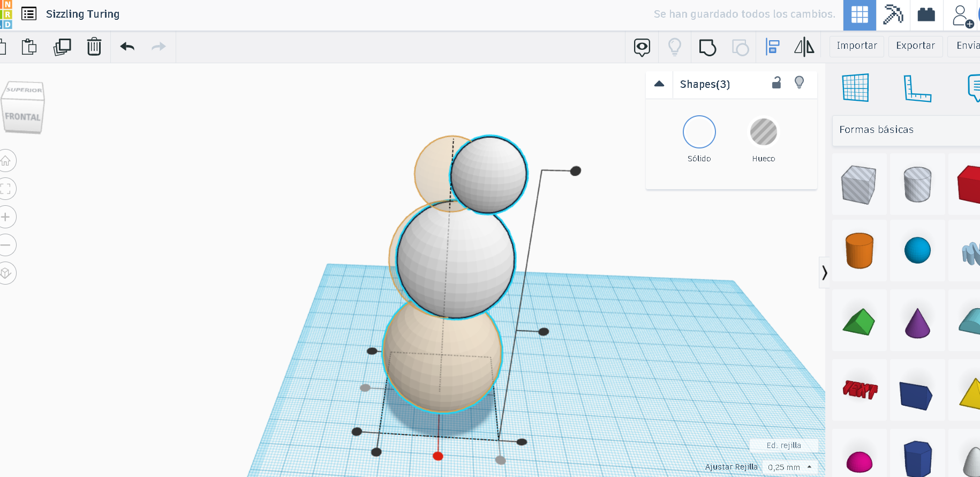This screenshot has width=980, height=477.
Task: Switch to orthographic view cube icon
Action: (x=6, y=273)
